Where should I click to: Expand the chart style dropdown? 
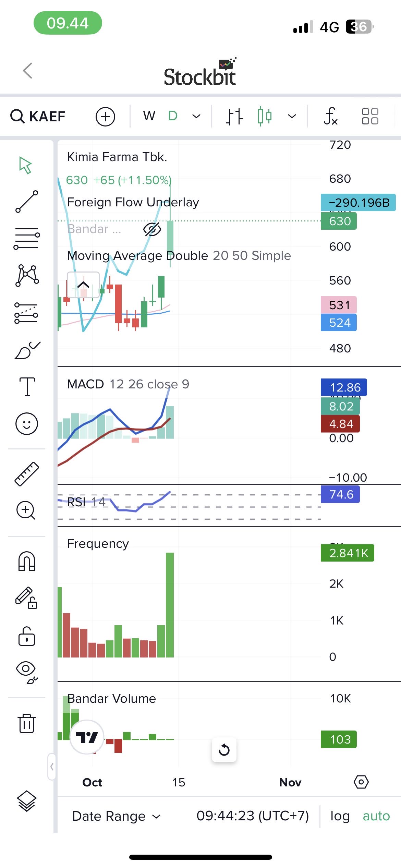click(292, 116)
